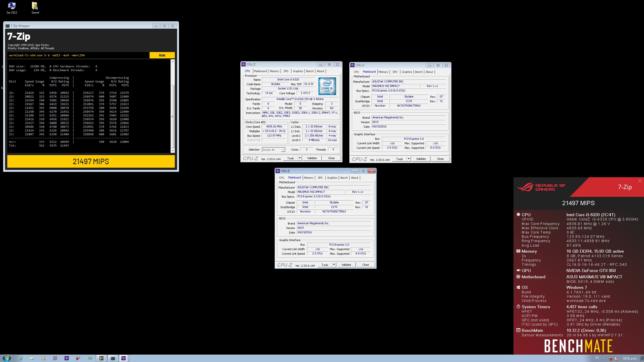Click ASUS MAXIMUS VIII IMPACT on the ROG panel
This screenshot has width=644, height=362.
tap(594, 277)
